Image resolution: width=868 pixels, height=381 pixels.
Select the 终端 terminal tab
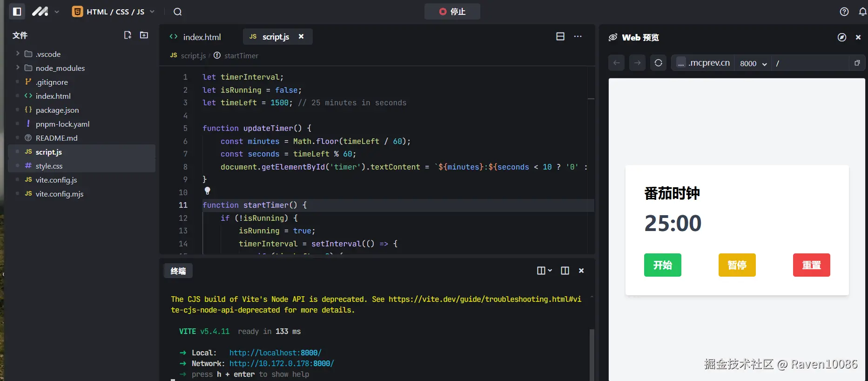178,271
